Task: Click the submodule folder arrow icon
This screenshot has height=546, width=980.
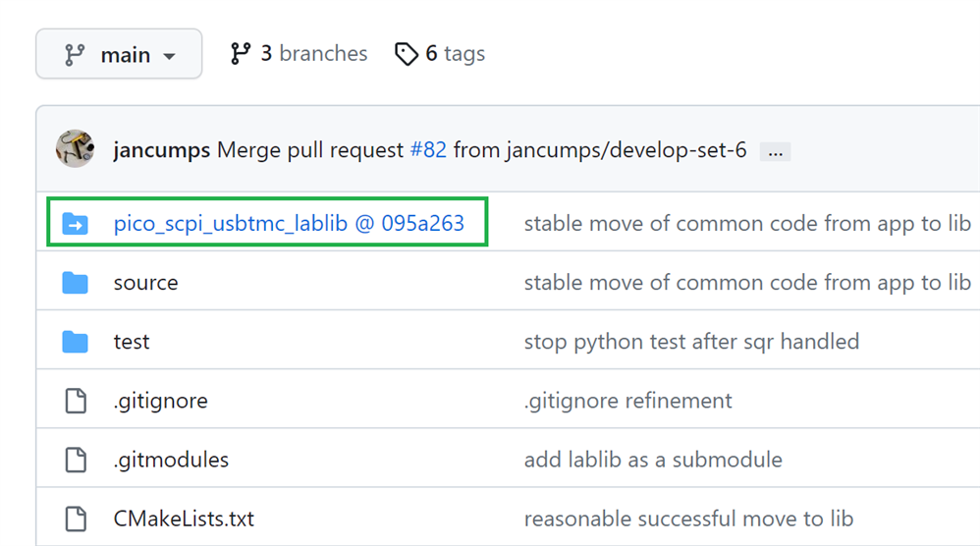Action: [75, 223]
